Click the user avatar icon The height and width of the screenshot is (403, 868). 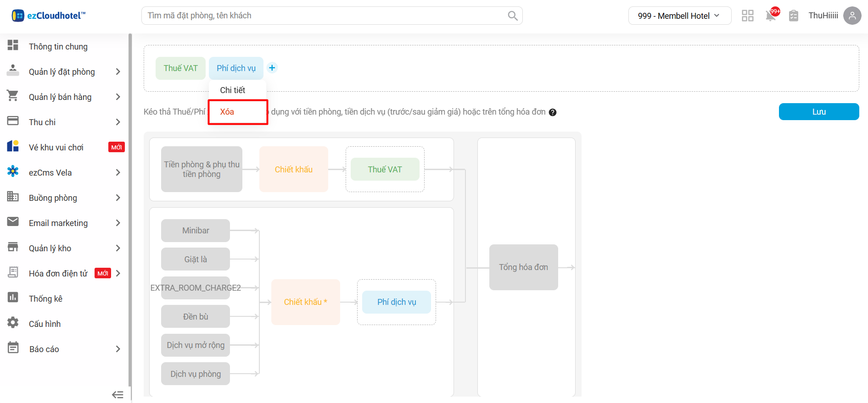[852, 16]
